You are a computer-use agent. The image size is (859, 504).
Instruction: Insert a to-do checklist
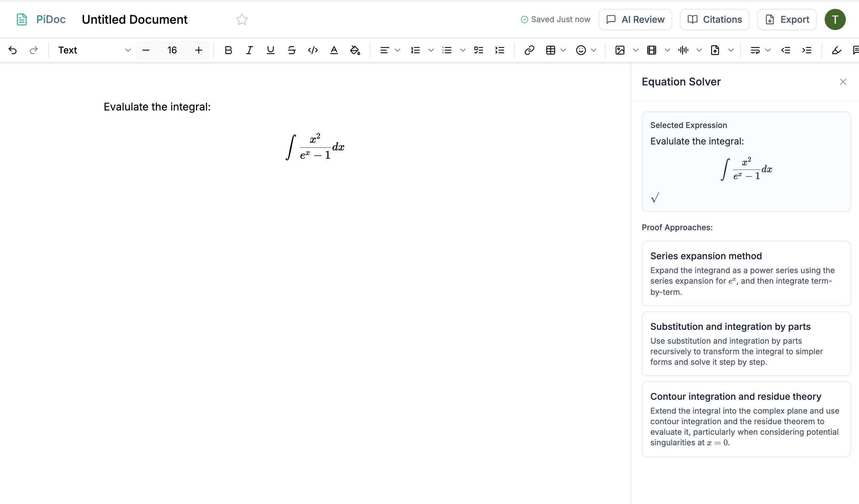478,50
